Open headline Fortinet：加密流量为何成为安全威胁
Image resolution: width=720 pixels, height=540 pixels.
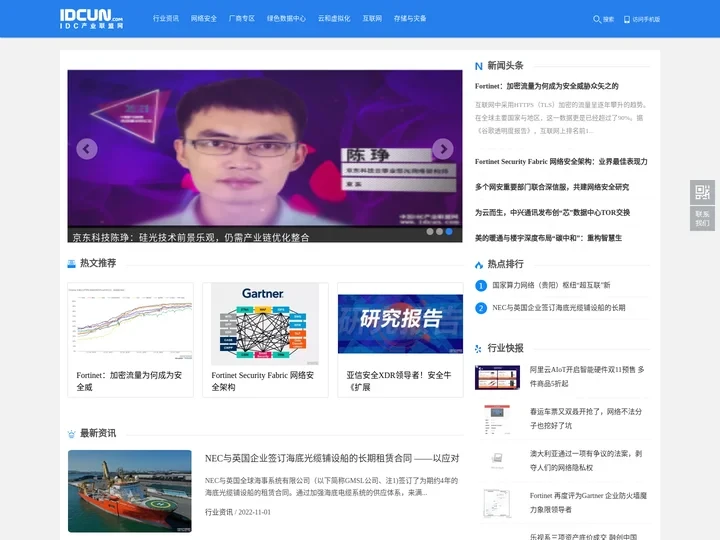pos(546,86)
